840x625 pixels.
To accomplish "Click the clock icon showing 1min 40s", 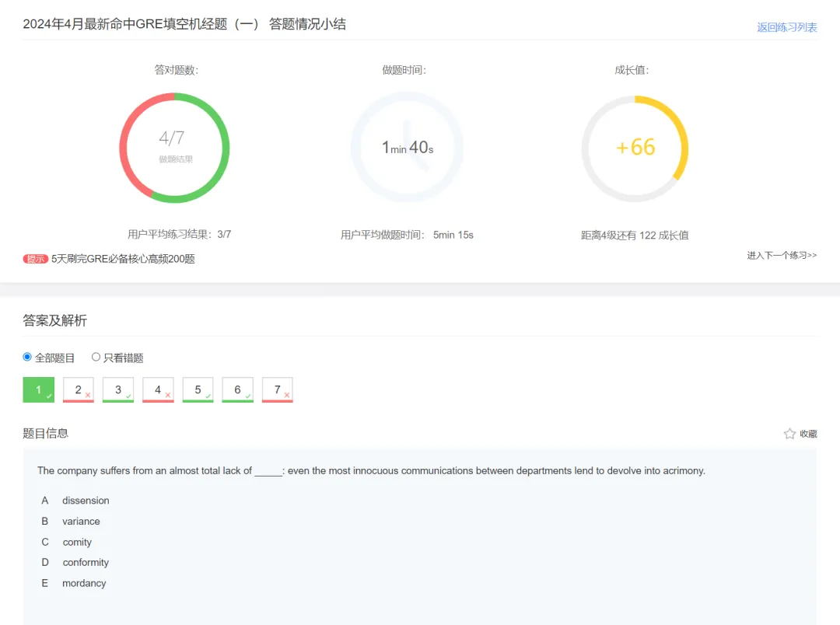I will coord(407,147).
